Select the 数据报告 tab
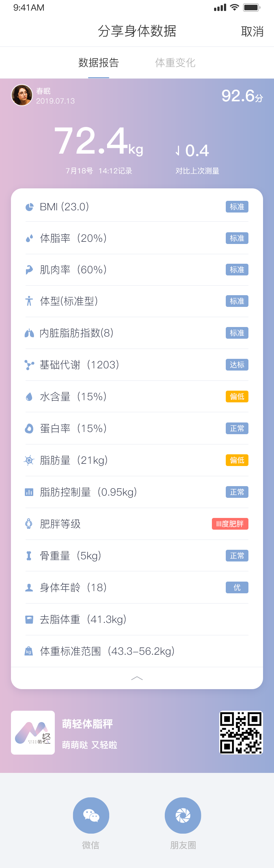Screen dimensions: 274x868 (x=99, y=63)
